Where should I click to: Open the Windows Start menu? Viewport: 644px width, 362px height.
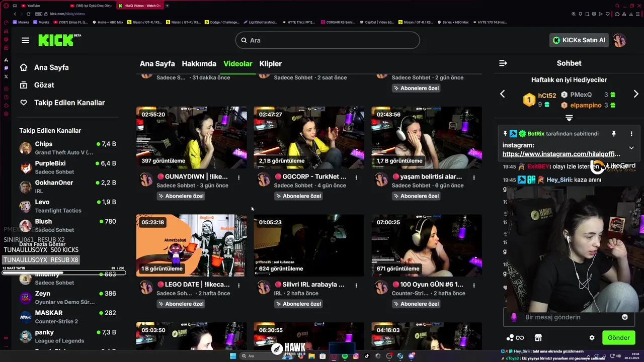(233, 356)
